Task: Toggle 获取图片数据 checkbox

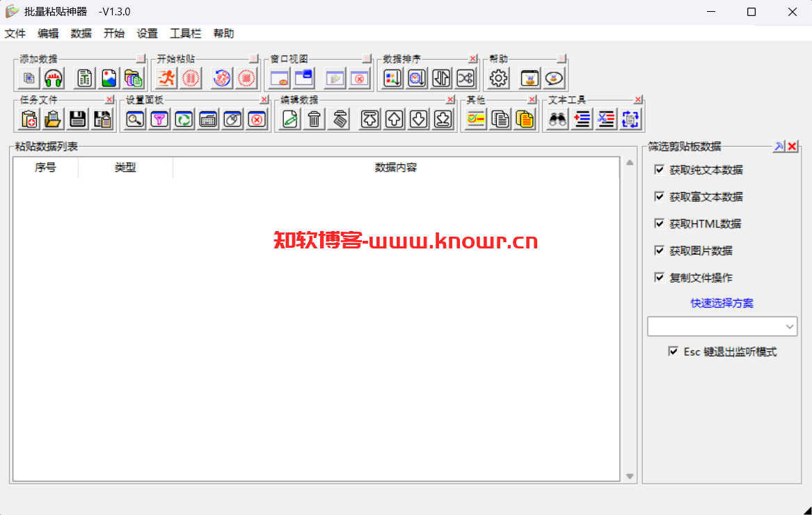Action: 659,251
